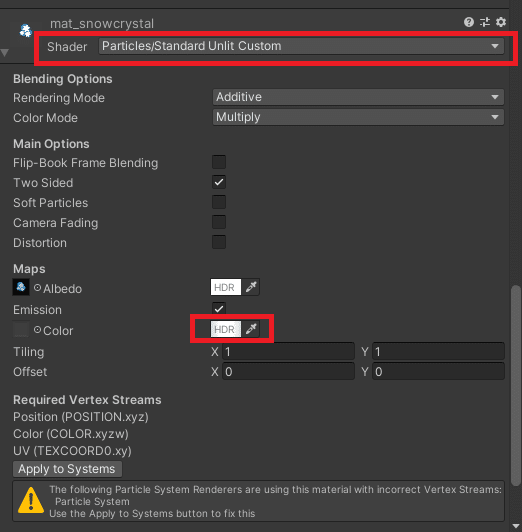Open the material help reference icon

pos(469,22)
